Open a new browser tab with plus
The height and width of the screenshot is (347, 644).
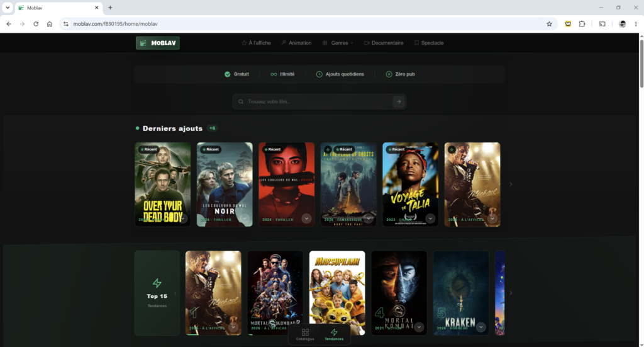point(110,8)
